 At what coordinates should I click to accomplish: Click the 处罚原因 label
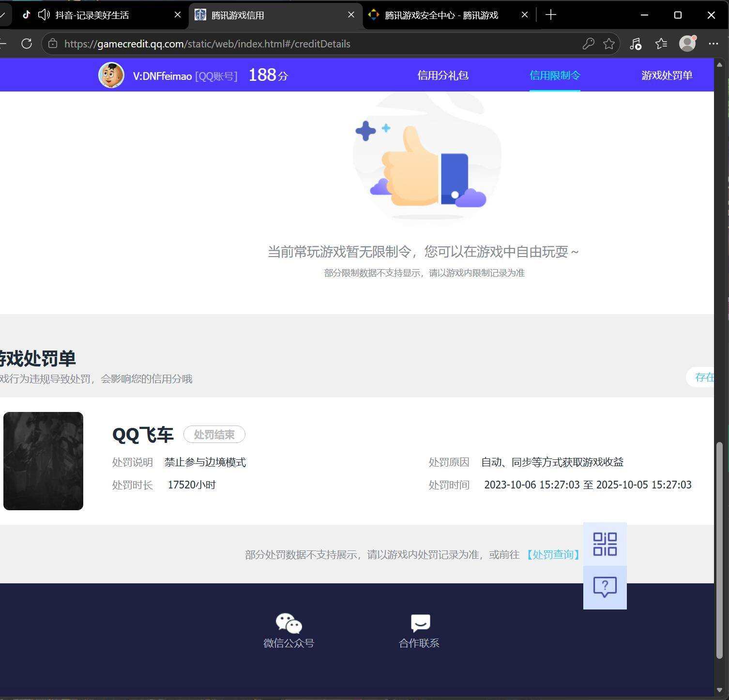click(449, 462)
